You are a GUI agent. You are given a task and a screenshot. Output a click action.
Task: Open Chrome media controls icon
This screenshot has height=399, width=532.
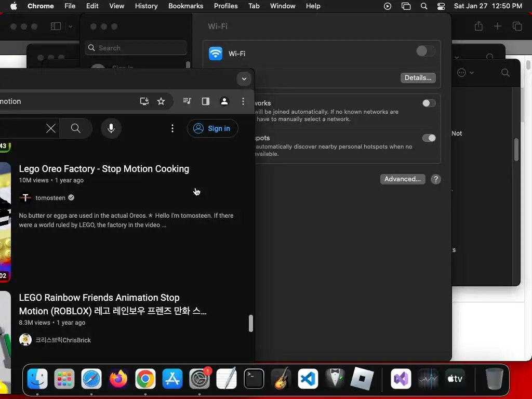[x=187, y=101]
